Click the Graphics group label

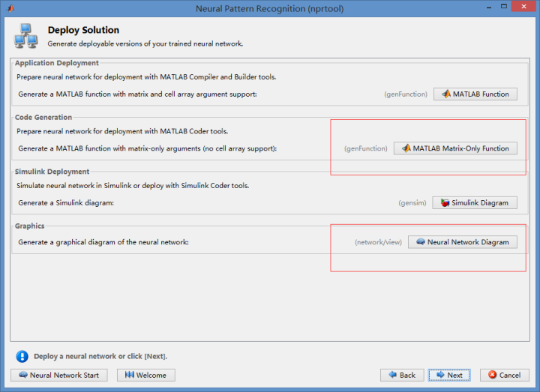point(29,226)
